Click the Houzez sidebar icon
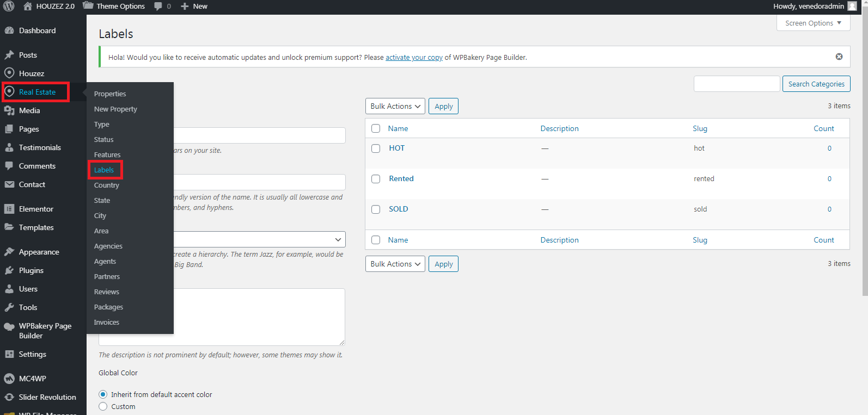This screenshot has height=415, width=868. coord(9,73)
